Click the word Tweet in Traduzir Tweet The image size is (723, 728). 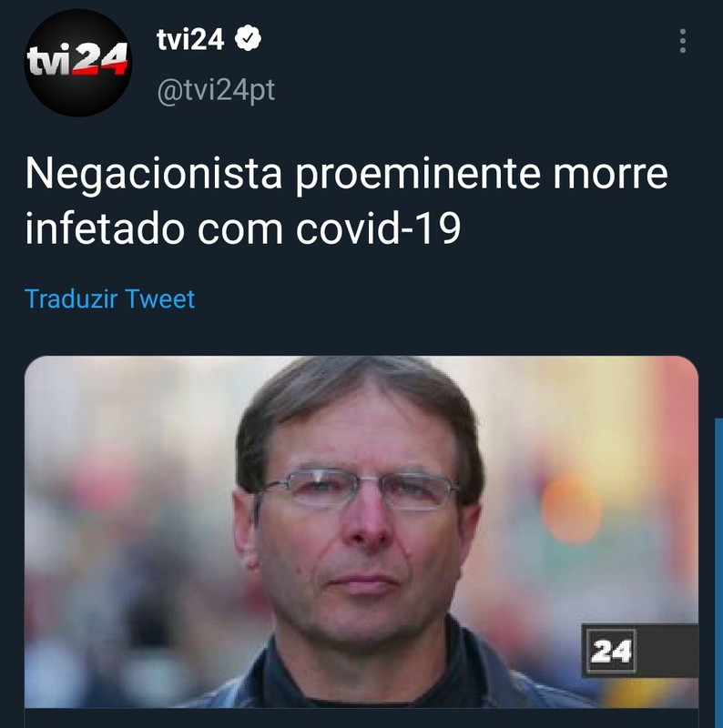160,298
